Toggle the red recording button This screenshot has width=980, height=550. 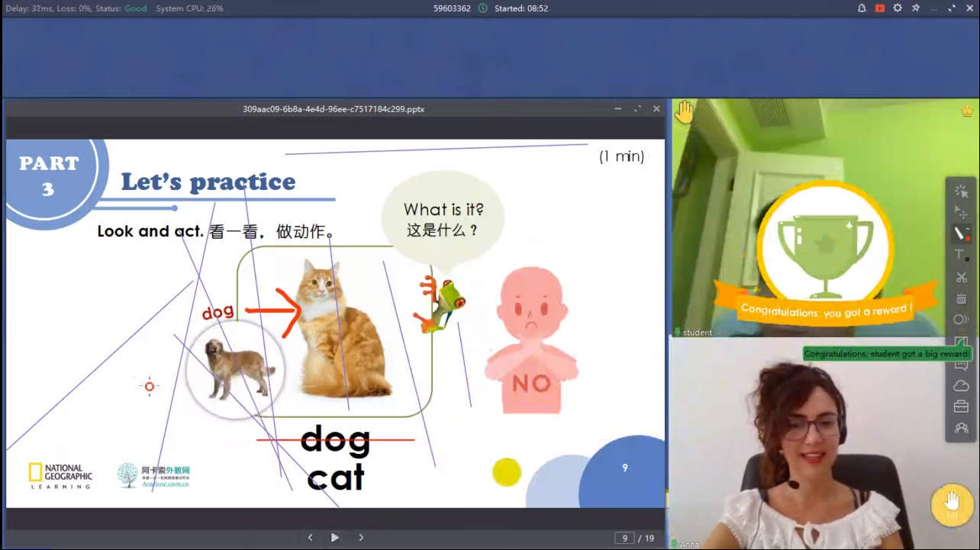point(879,8)
